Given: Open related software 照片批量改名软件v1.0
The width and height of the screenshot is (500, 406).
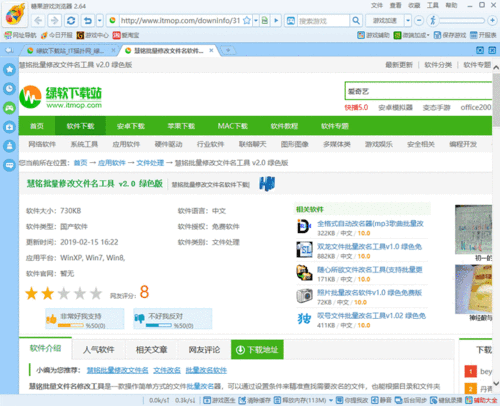Looking at the screenshot, I should (369, 293).
